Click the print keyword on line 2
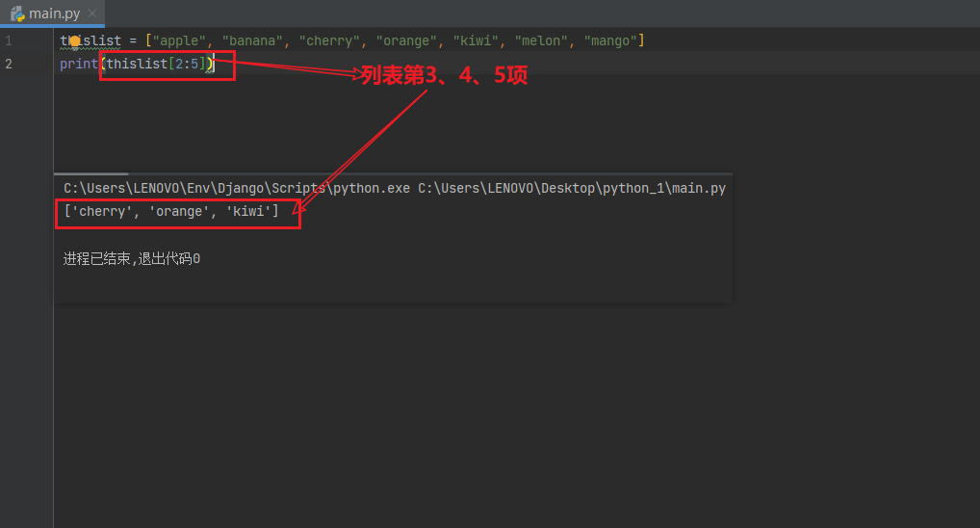The height and width of the screenshot is (528, 980). [79, 64]
